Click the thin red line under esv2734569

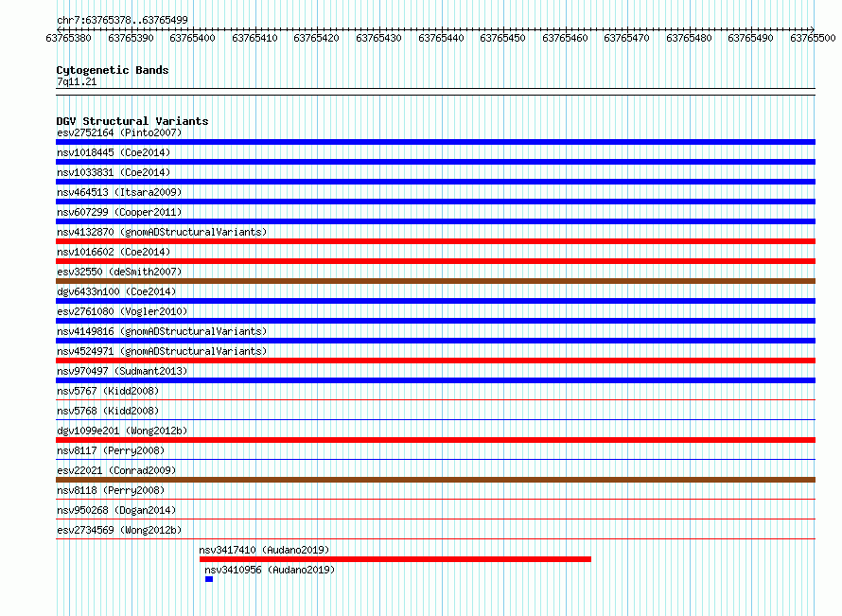coord(435,539)
